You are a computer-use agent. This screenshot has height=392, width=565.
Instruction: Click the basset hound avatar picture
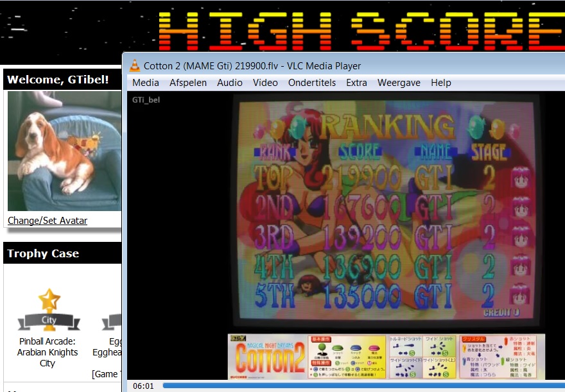[64, 151]
